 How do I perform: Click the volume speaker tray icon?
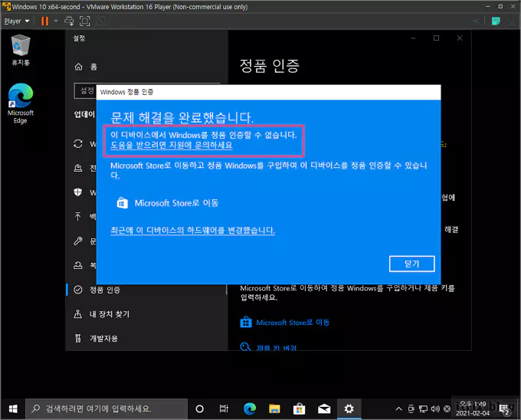435,409
